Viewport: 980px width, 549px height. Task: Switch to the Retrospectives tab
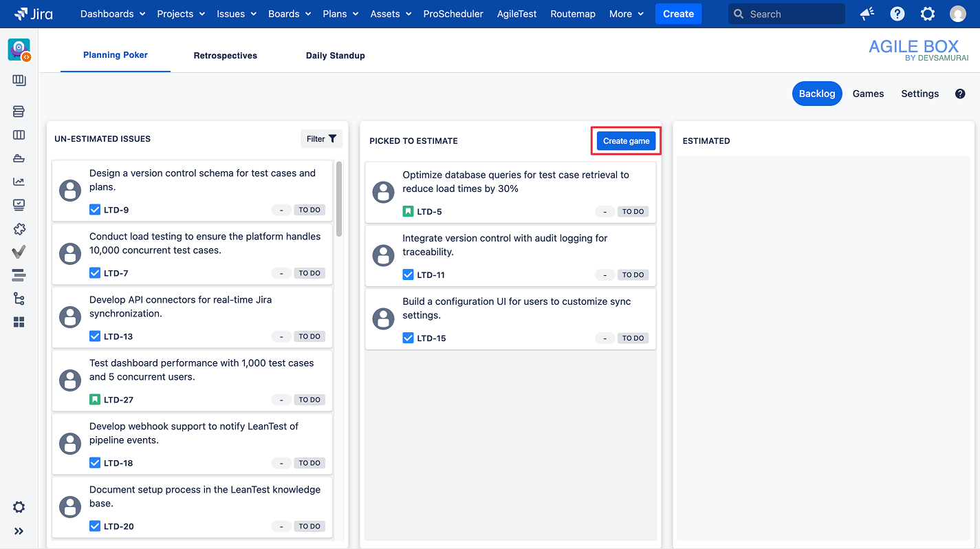[x=226, y=56]
